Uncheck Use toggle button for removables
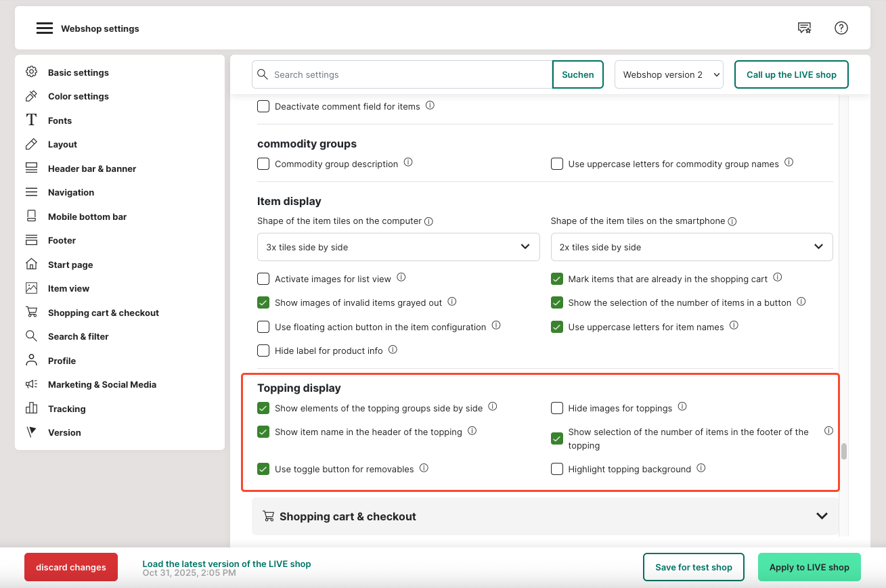The width and height of the screenshot is (886, 588). point(263,469)
